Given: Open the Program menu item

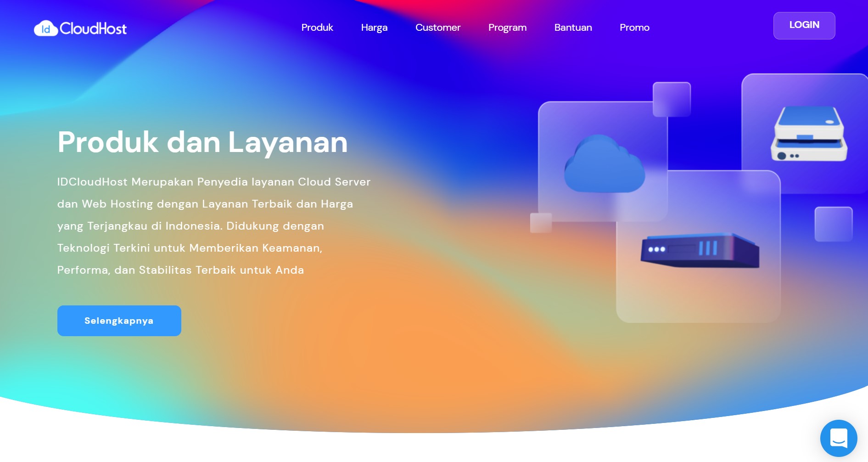Looking at the screenshot, I should pyautogui.click(x=507, y=28).
